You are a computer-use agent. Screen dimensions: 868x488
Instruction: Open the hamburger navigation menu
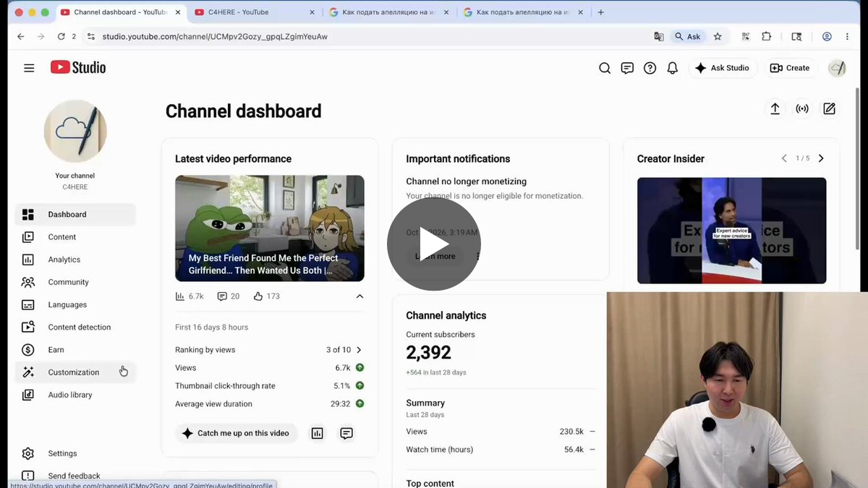[x=29, y=68]
